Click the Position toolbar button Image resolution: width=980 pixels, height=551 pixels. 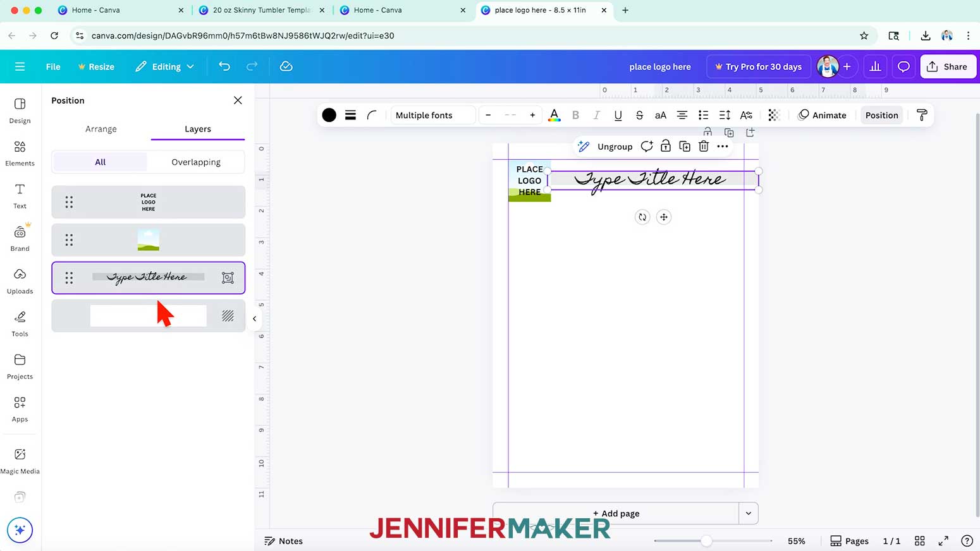pos(881,115)
